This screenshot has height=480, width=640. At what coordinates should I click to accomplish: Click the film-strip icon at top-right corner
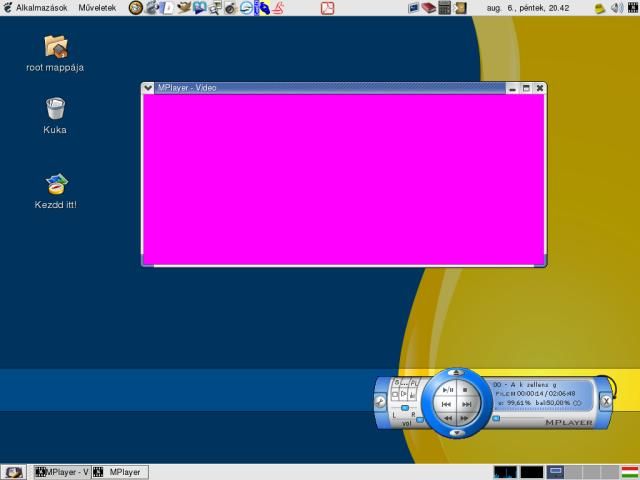[x=633, y=8]
